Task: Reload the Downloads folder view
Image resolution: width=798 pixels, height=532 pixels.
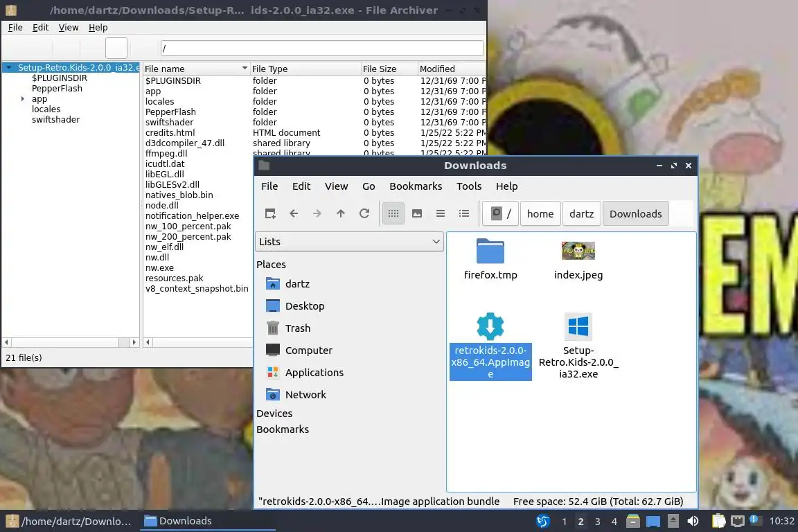Action: tap(364, 213)
